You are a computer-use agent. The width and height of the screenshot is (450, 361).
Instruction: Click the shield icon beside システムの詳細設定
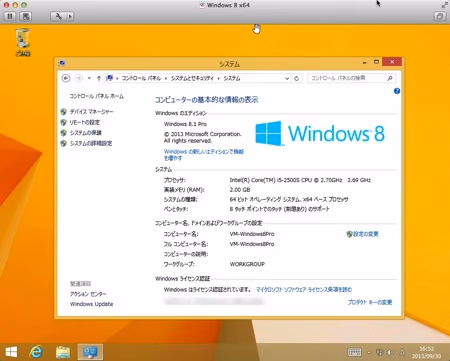tap(63, 143)
